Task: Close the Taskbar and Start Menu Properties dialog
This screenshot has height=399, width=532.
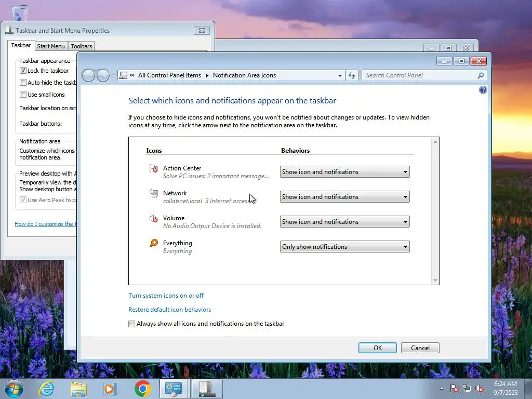Action: 202,30
